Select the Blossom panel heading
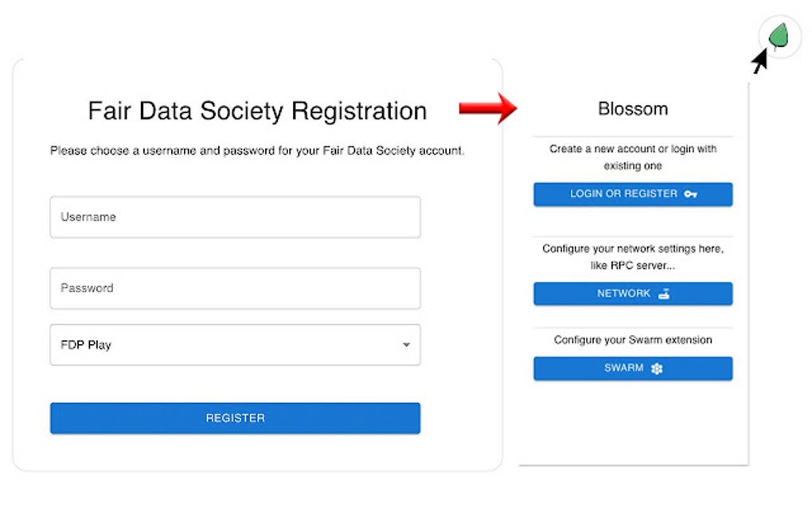Screen dimensions: 812x508 tap(633, 108)
